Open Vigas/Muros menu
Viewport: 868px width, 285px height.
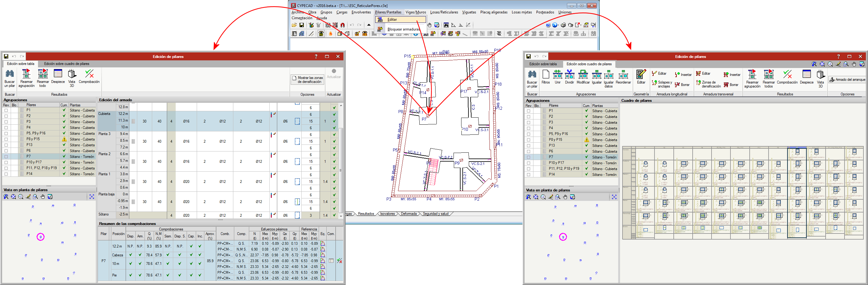click(x=415, y=12)
